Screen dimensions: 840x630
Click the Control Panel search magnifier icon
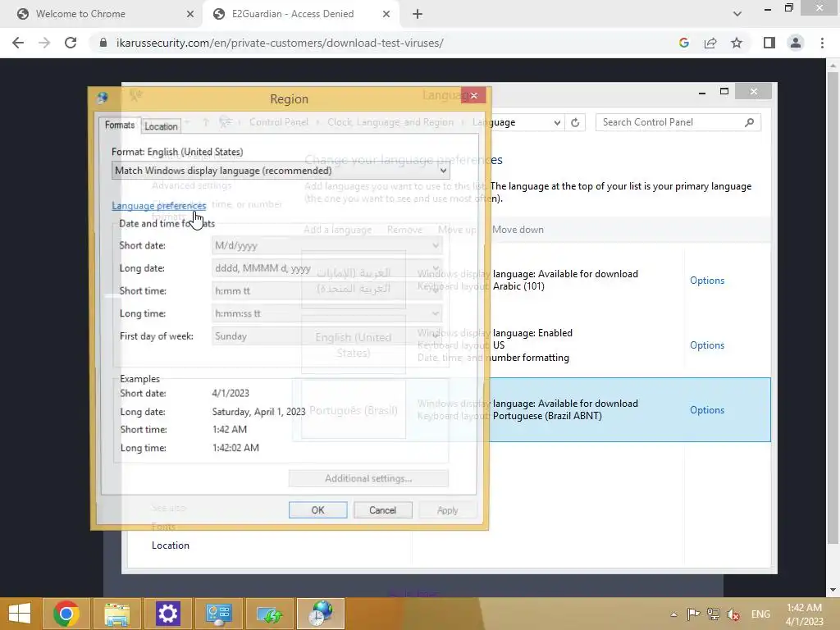tap(750, 122)
